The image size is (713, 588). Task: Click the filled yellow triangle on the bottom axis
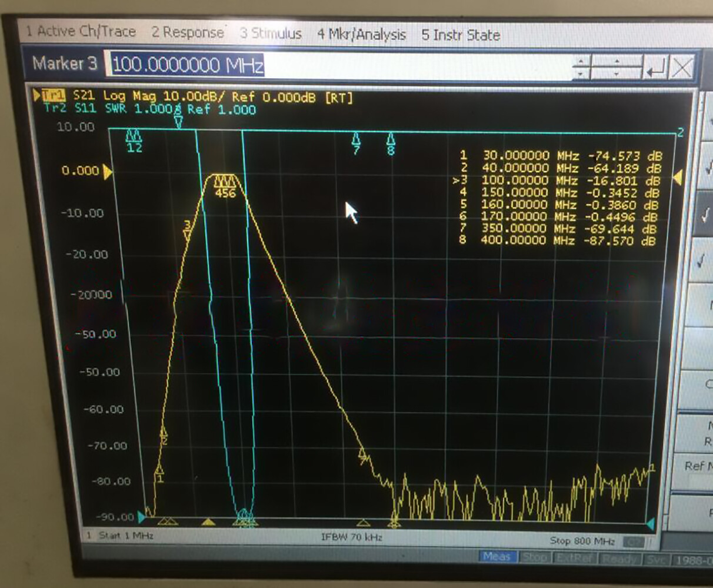click(x=208, y=522)
